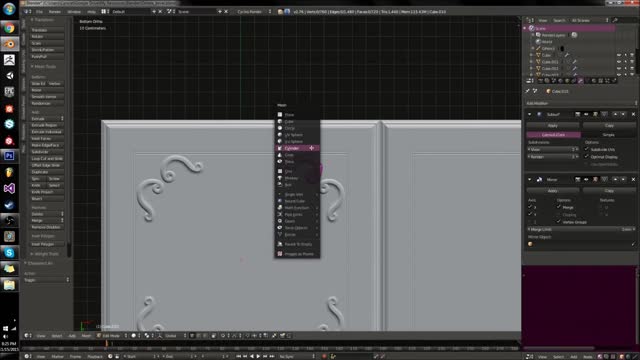Toggle Optimal Display checkbox
The width and height of the screenshot is (640, 360).
pos(587,157)
